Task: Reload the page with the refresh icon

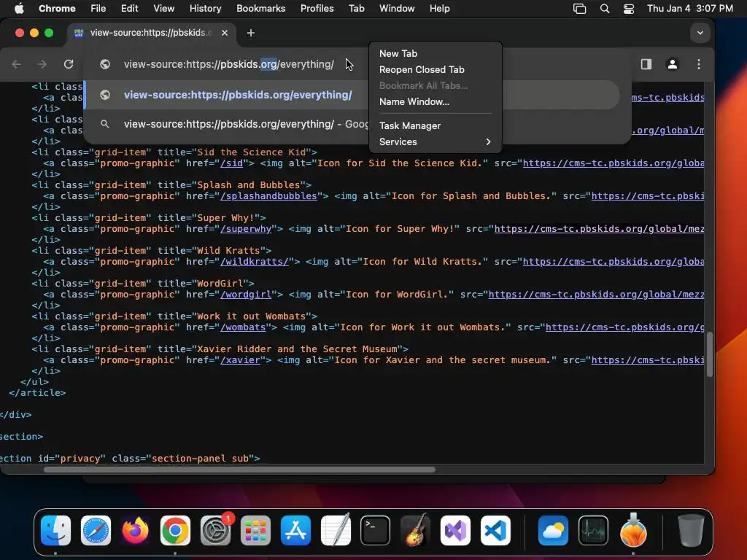Action: tap(69, 64)
